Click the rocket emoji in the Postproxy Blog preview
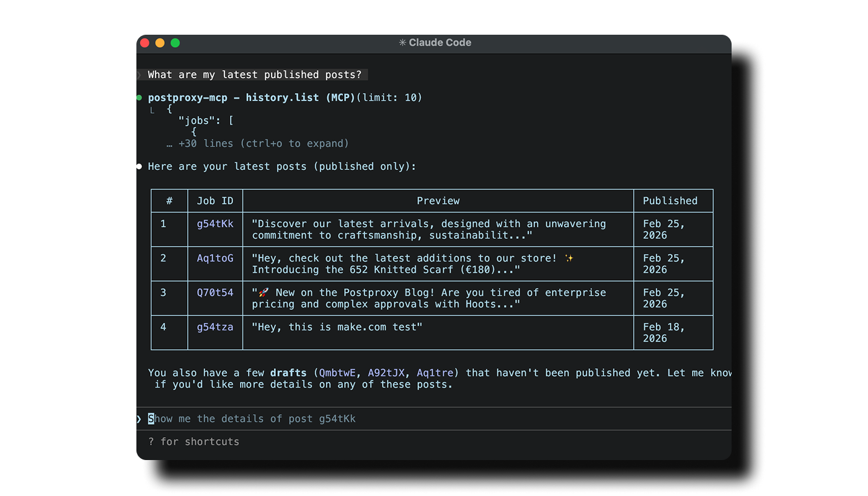The width and height of the screenshot is (868, 496). (264, 292)
